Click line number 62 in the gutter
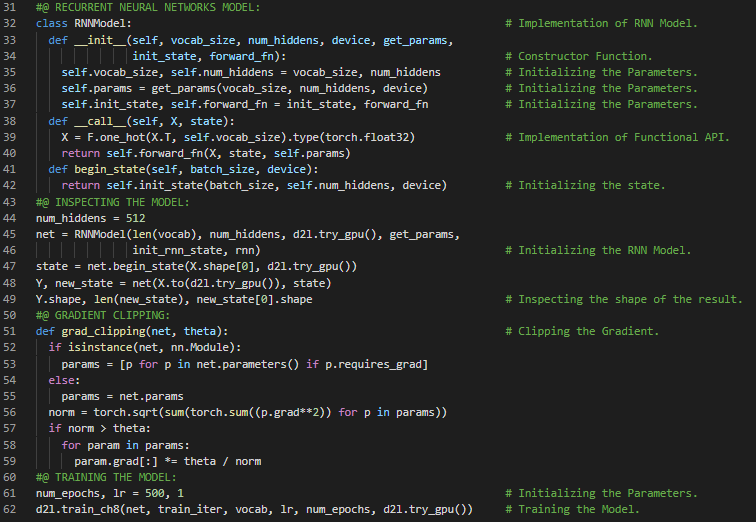The image size is (756, 522). point(13,510)
